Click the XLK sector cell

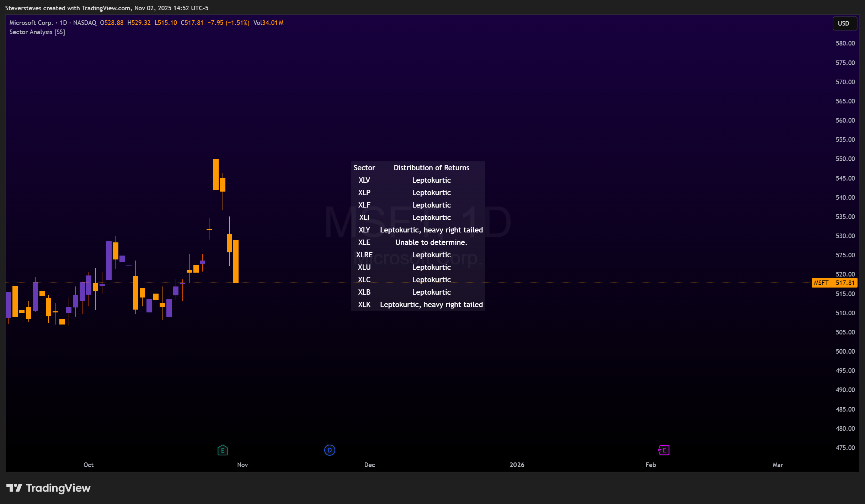pyautogui.click(x=364, y=305)
